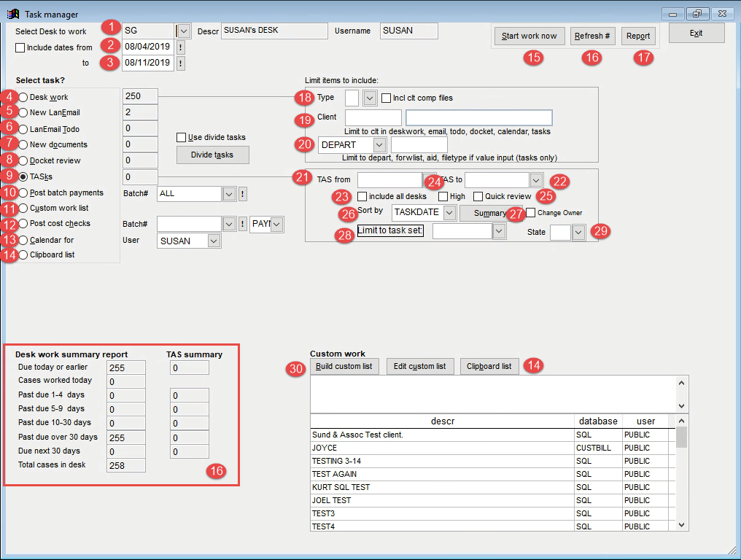Viewport: 741px width, 560px height.
Task: Open the State dropdown arrow
Action: (578, 232)
